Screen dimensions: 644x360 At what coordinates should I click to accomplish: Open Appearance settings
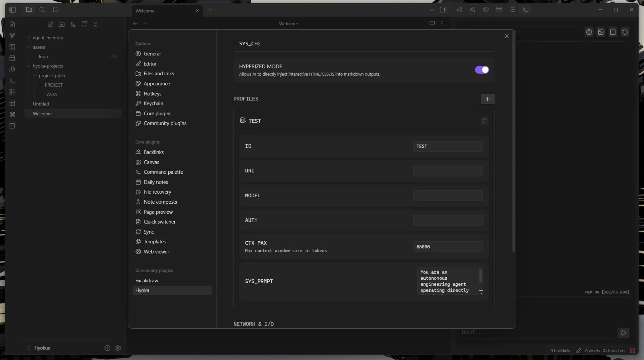pos(172,84)
